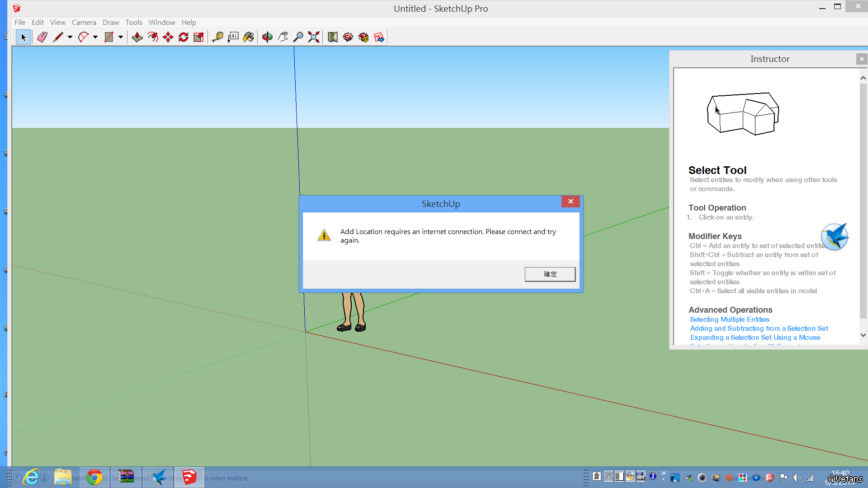Expand the Rectangle shape dropdown arrow
868x488 pixels.
(121, 37)
